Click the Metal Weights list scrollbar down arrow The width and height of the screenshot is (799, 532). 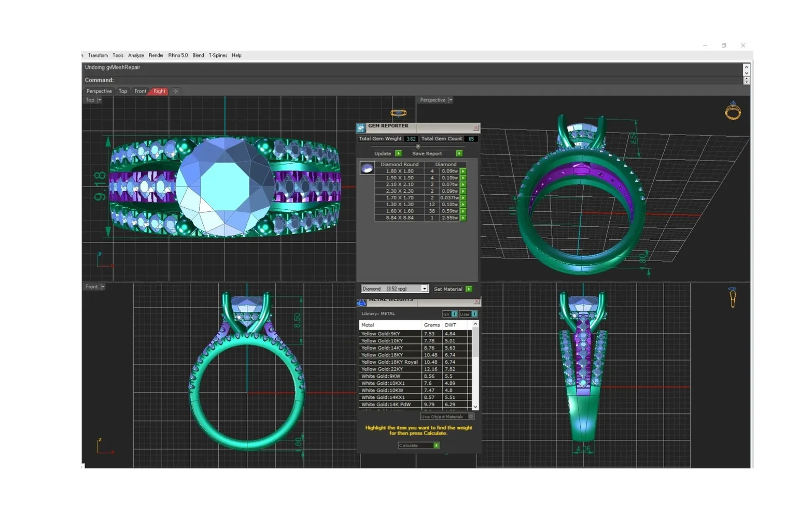[x=475, y=407]
